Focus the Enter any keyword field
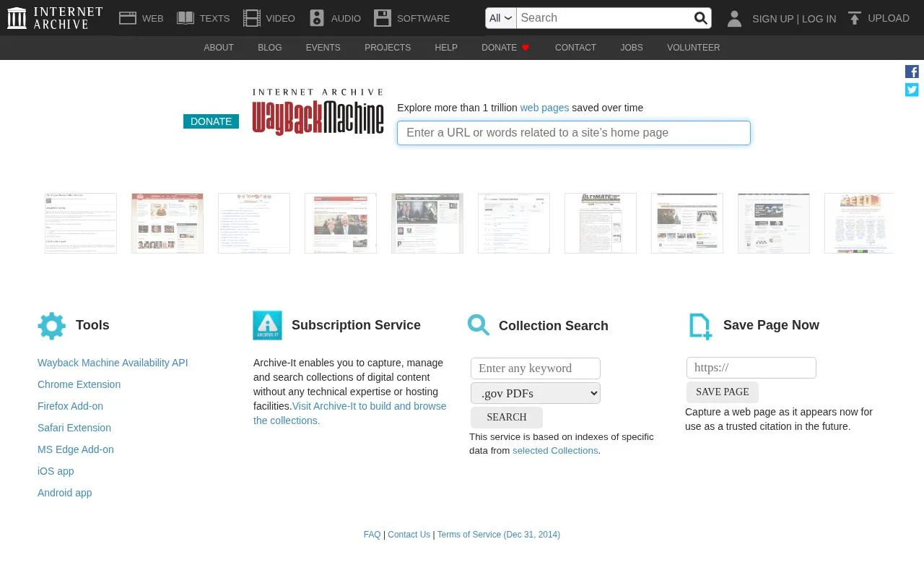 click(536, 368)
